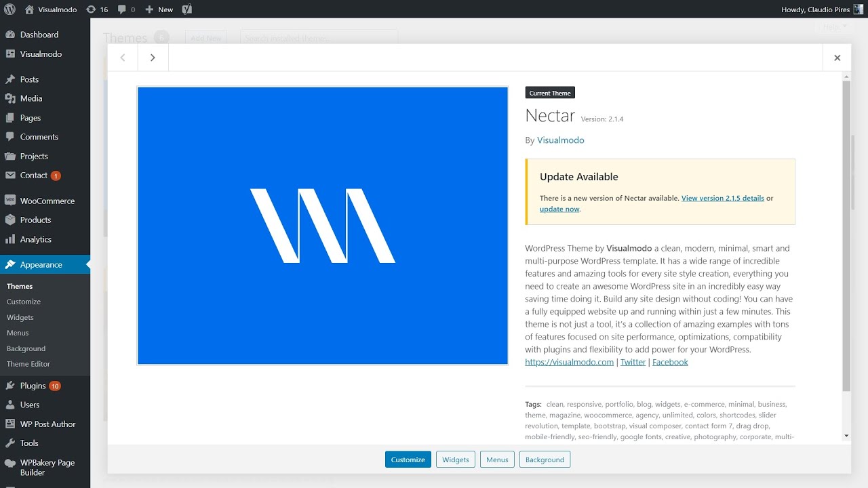The width and height of the screenshot is (868, 488).
Task: Click the overlay vertical scrollbar thumb
Action: 846,236
